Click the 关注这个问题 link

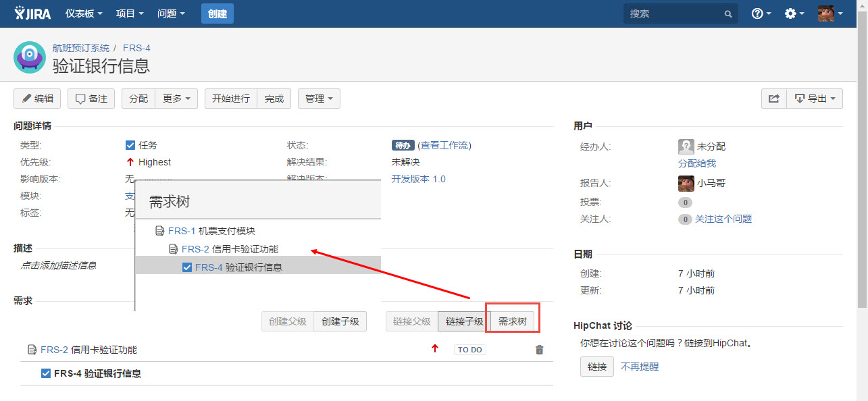click(x=723, y=219)
